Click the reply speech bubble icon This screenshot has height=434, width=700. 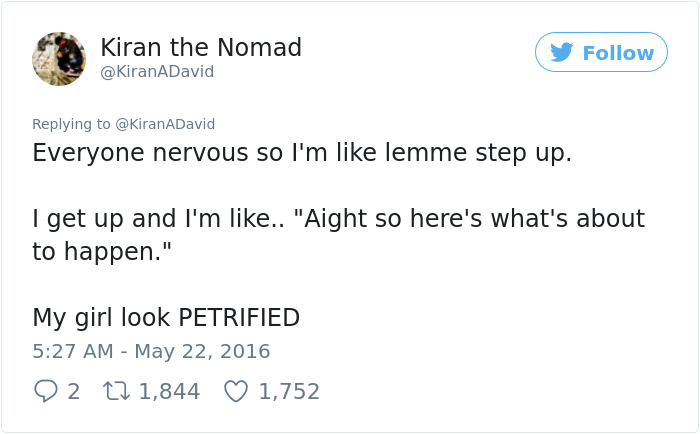[x=46, y=391]
